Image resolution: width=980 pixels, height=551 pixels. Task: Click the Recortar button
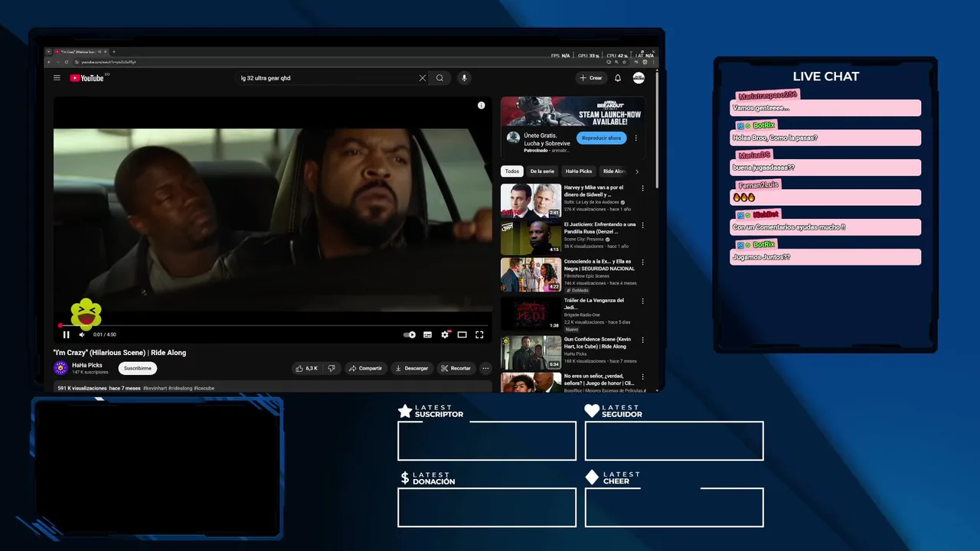(x=456, y=368)
